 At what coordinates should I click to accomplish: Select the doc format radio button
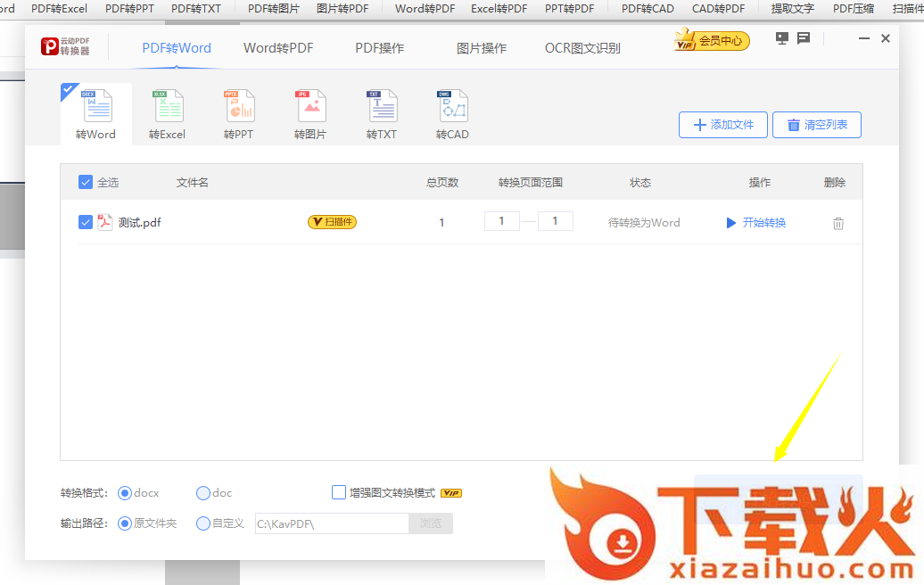203,492
